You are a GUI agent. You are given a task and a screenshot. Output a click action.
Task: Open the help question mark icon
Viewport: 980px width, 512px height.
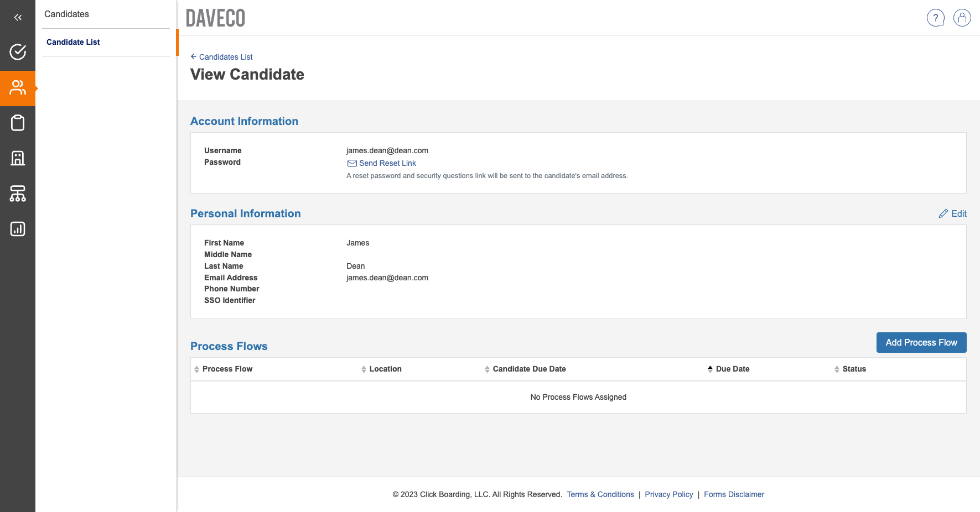tap(935, 18)
